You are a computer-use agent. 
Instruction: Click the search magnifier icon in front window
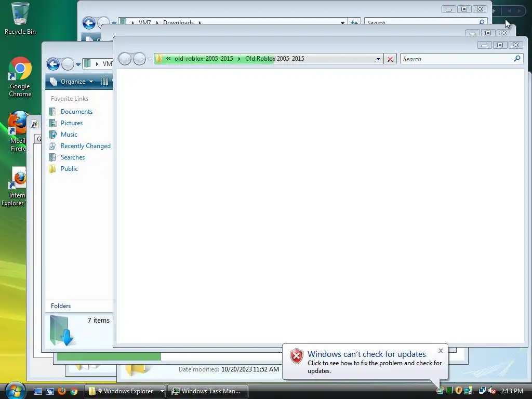pyautogui.click(x=517, y=59)
